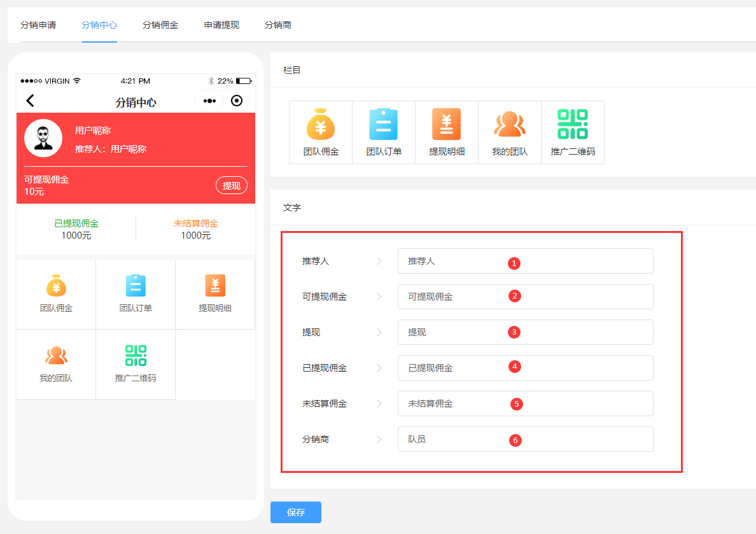The height and width of the screenshot is (534, 756).
Task: Go to the 申请提现 tab
Action: pyautogui.click(x=222, y=25)
